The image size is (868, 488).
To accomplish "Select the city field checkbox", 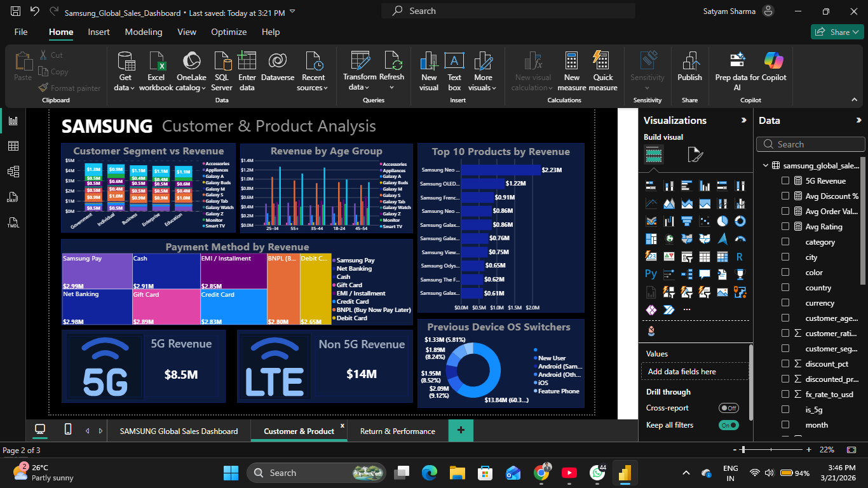I will click(785, 257).
